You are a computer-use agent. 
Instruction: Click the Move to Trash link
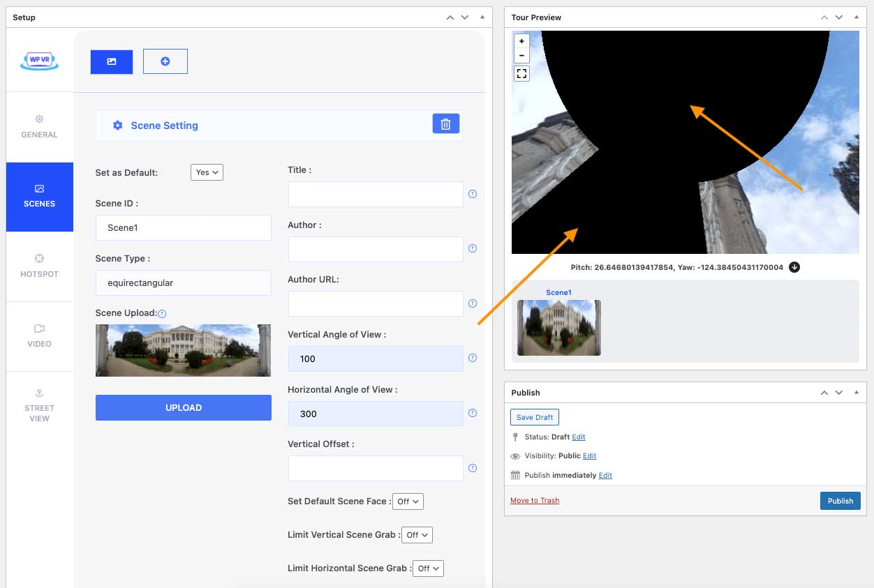[535, 501]
